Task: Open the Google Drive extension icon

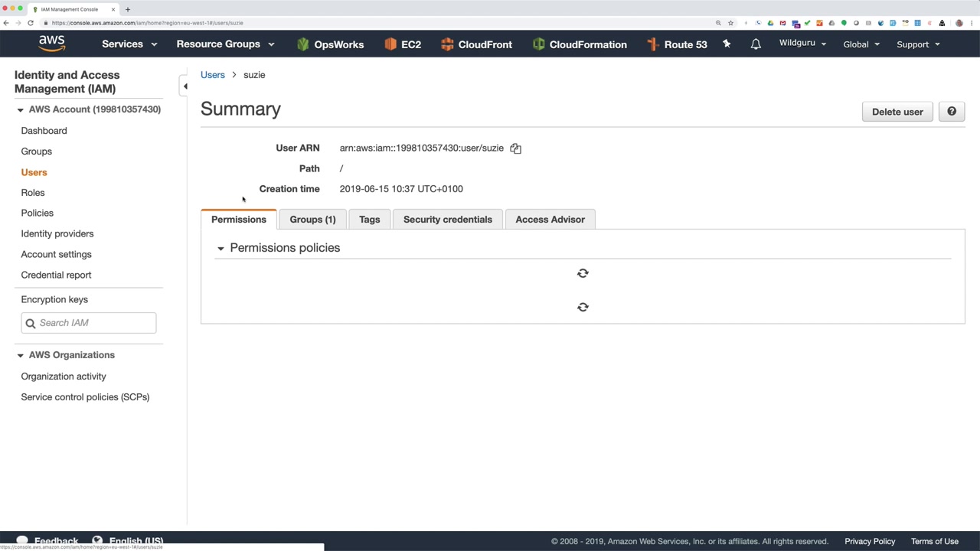Action: tap(772, 23)
